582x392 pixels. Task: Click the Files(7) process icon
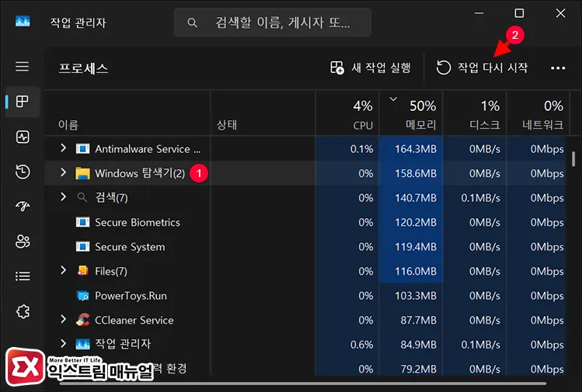tap(82, 271)
